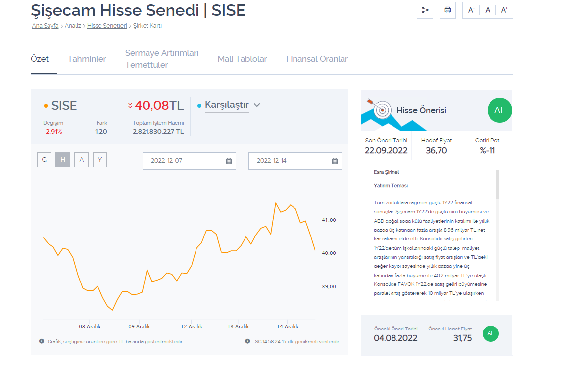Viewport: 588px width, 376px height.
Task: Click info icon beside delayed data note
Action: [x=247, y=341]
